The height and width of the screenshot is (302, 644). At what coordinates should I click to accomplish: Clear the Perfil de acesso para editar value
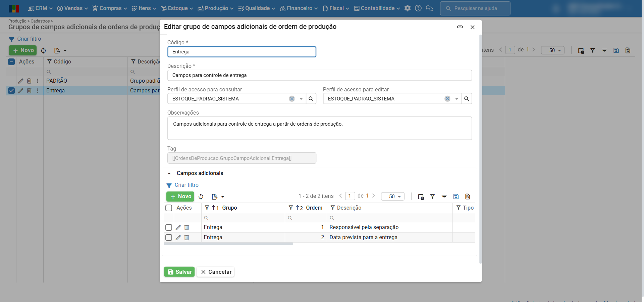tap(447, 99)
